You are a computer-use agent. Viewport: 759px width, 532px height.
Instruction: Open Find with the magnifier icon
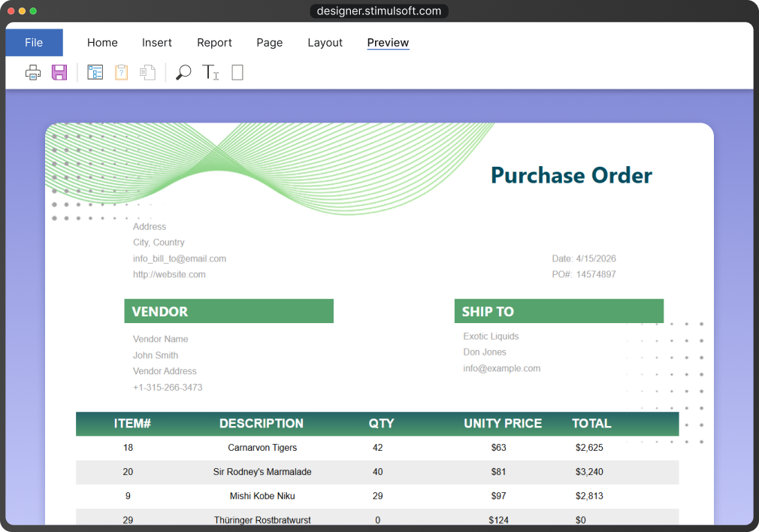pyautogui.click(x=183, y=73)
